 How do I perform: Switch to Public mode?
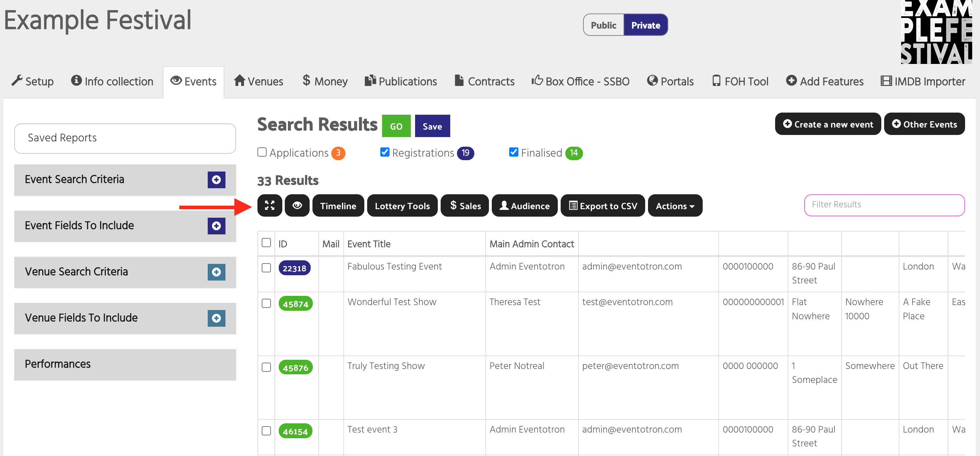click(603, 25)
